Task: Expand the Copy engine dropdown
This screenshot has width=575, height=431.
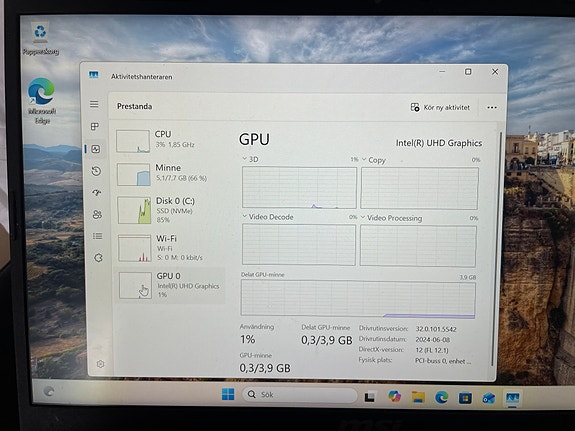Action: tap(374, 160)
